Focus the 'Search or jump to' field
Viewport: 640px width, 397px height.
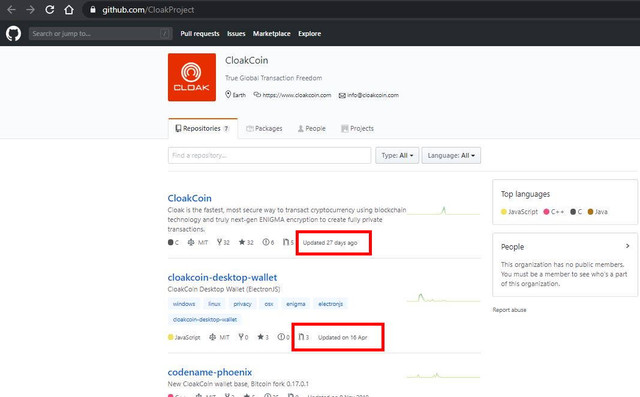[x=100, y=33]
